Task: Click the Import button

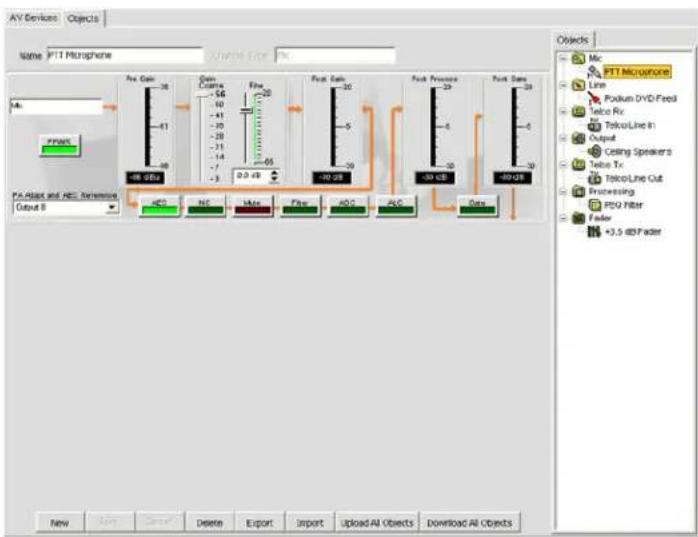Action: pyautogui.click(x=310, y=523)
